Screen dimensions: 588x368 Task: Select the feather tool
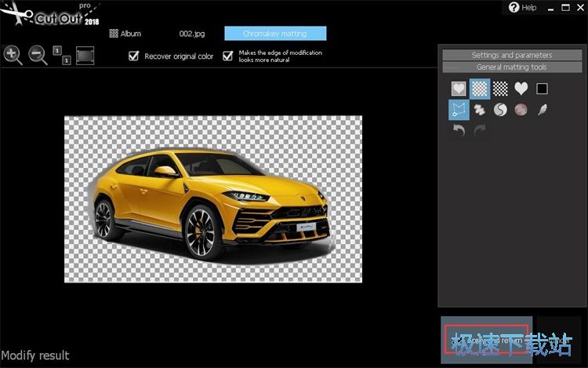543,110
